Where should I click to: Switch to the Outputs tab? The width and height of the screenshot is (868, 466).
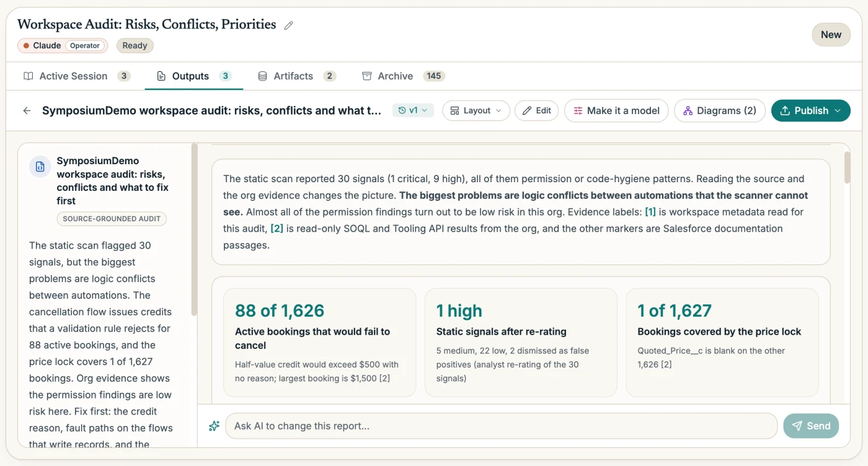coord(194,76)
